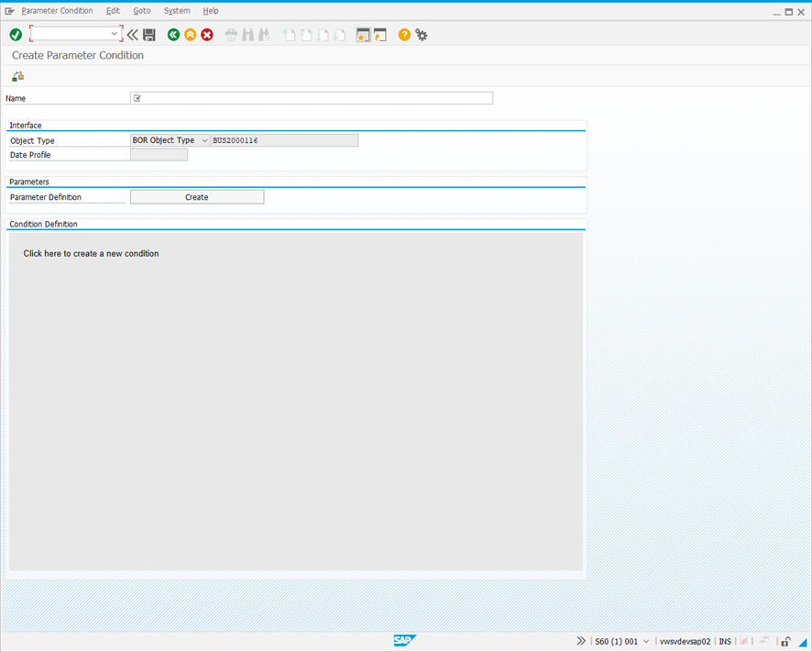Click the First Page icon
This screenshot has width=812, height=652.
point(289,35)
